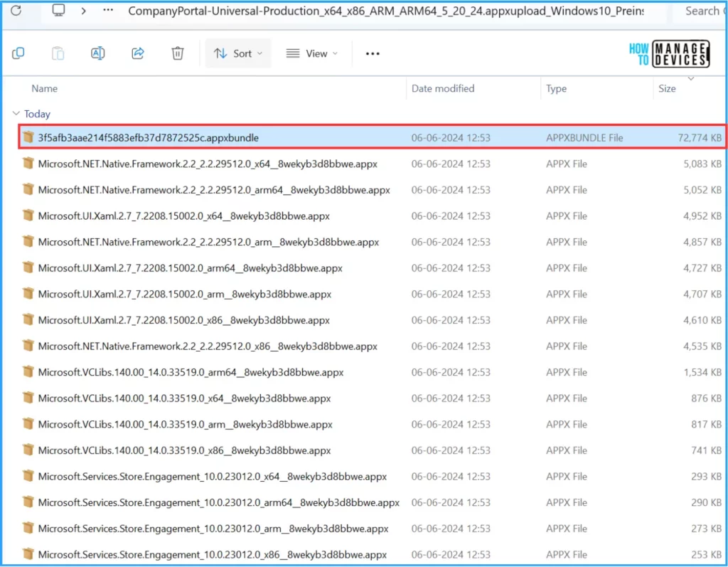Select Services.Store.Engagement arm_ appx file

372,528
